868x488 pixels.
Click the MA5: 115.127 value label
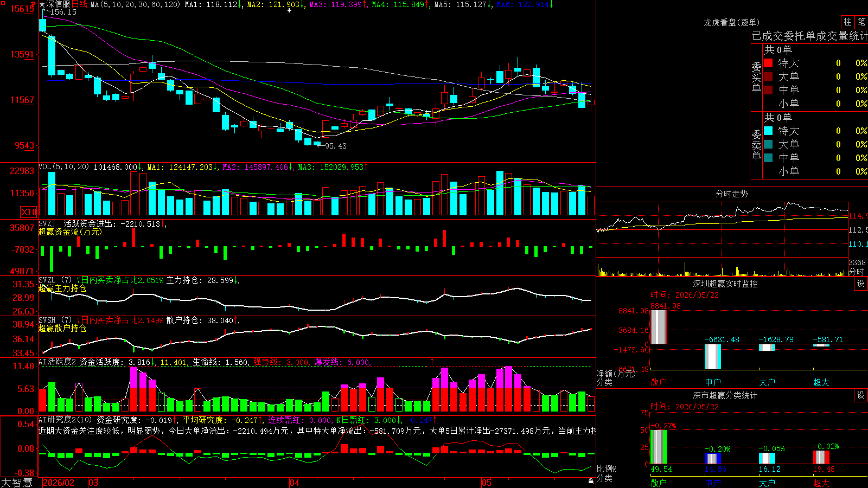462,4
